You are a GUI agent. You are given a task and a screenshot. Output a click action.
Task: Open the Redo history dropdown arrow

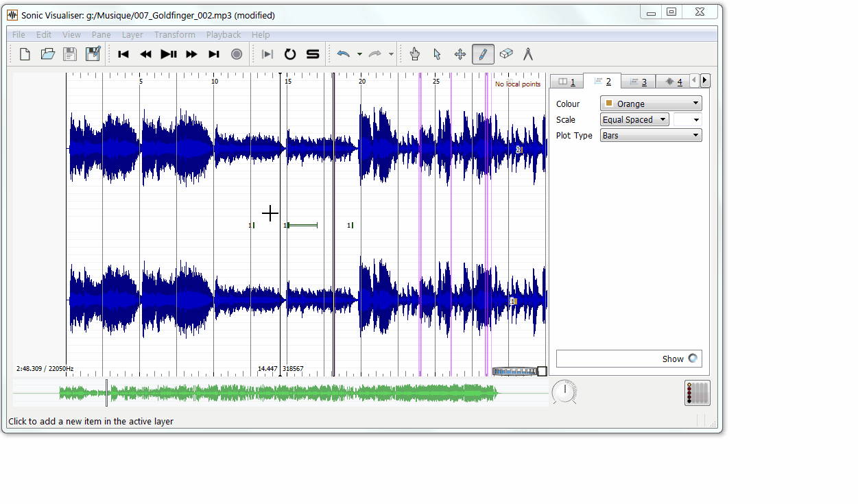tap(391, 54)
